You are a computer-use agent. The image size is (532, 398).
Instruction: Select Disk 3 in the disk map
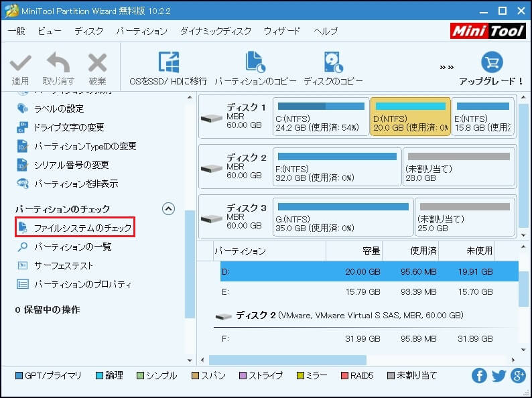tap(235, 217)
